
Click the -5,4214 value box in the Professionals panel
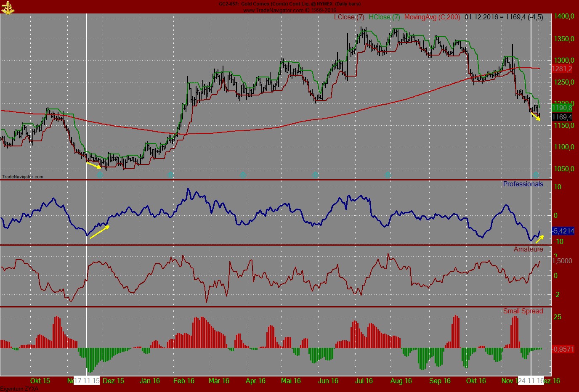[x=563, y=231]
